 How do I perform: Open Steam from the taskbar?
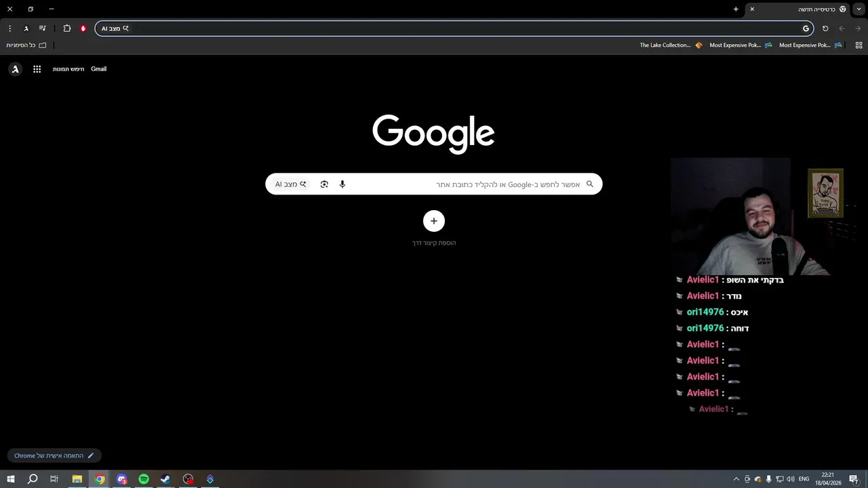pos(165,479)
